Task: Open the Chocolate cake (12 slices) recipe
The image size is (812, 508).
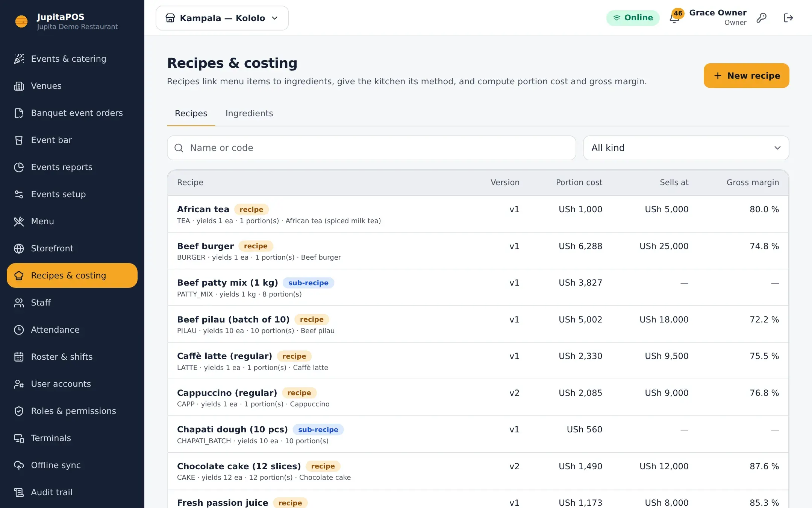Action: 478,471
